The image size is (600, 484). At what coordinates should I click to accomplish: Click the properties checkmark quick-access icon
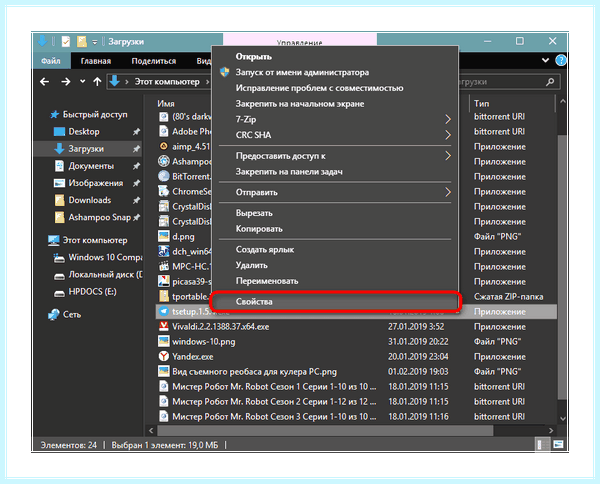tap(66, 41)
